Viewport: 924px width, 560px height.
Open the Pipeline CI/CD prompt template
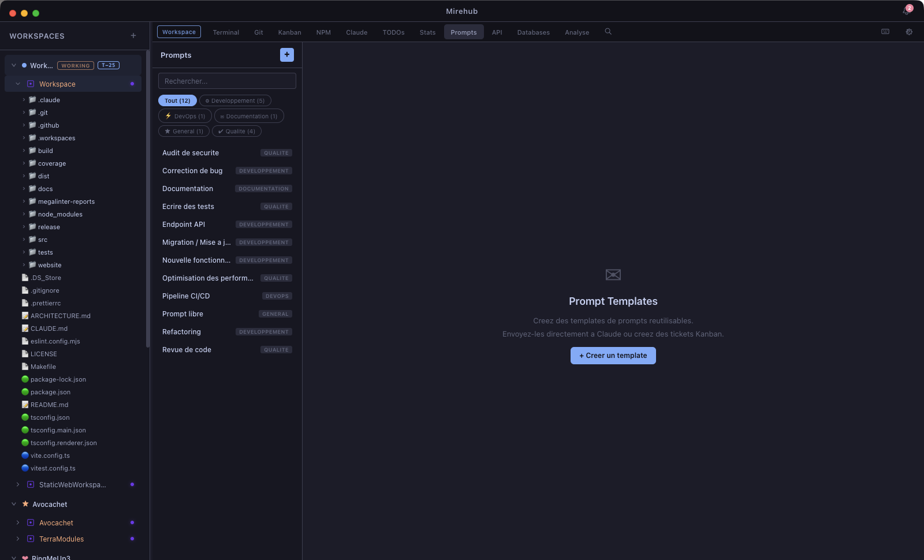tap(186, 296)
